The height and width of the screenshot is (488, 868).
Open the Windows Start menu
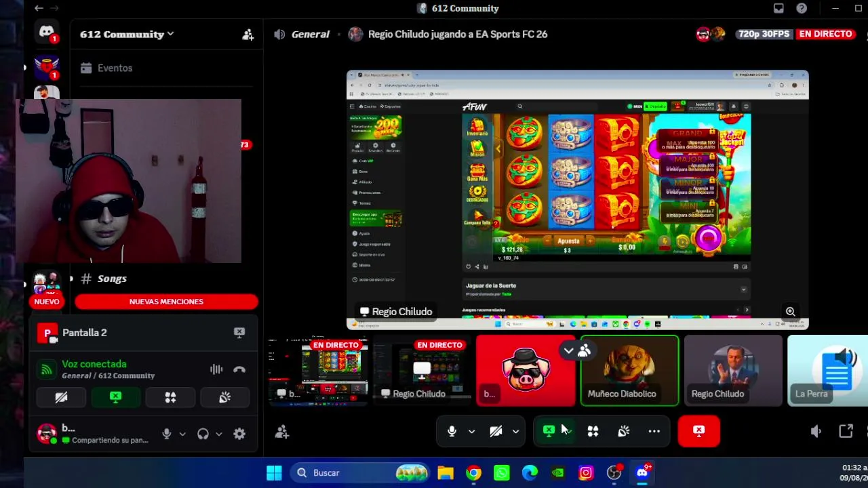[x=274, y=473]
